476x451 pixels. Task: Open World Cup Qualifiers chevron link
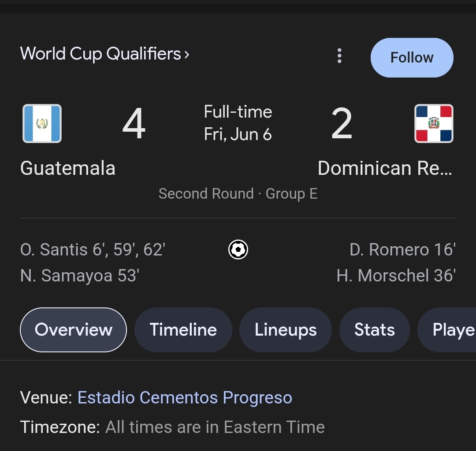(x=105, y=54)
